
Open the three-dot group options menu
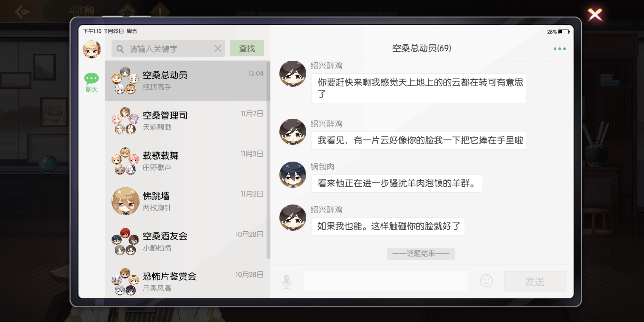560,49
